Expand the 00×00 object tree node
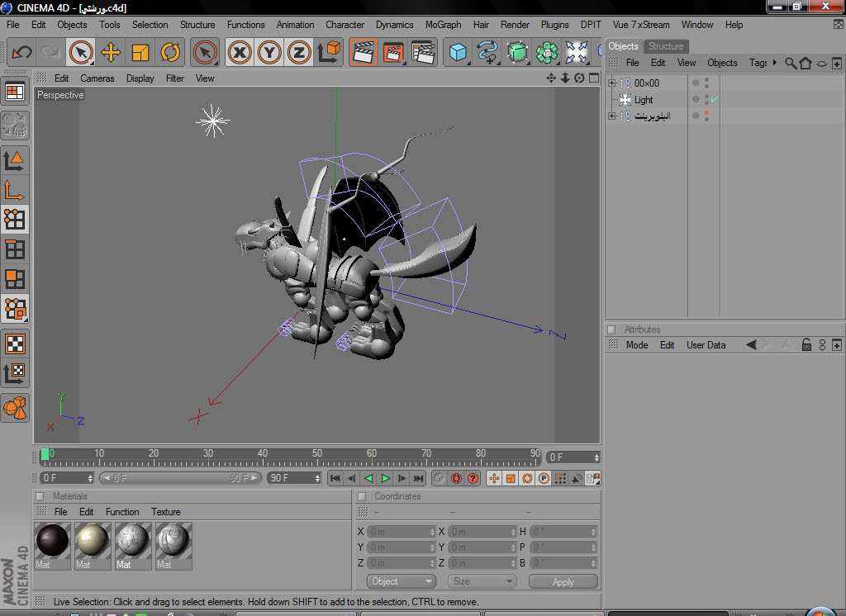The image size is (846, 616). pos(611,83)
